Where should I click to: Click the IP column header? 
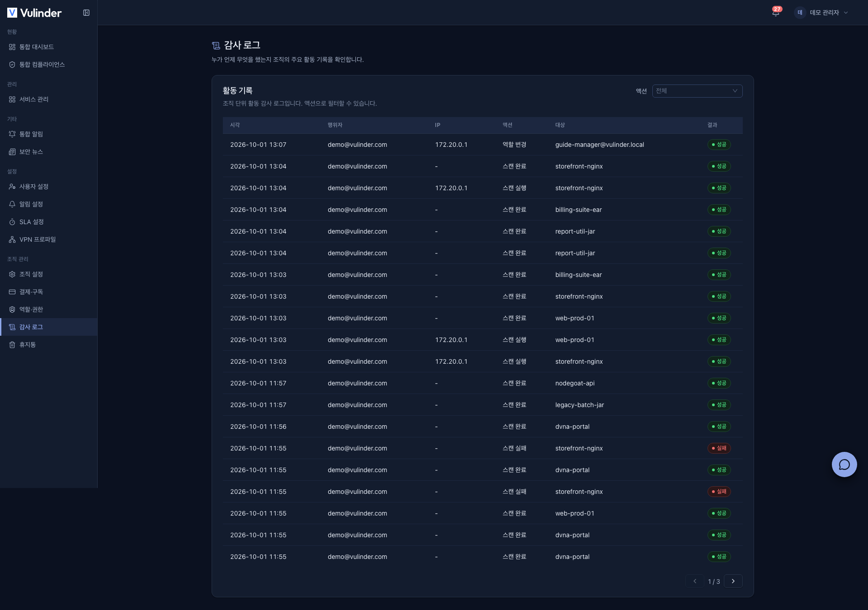tap(438, 125)
